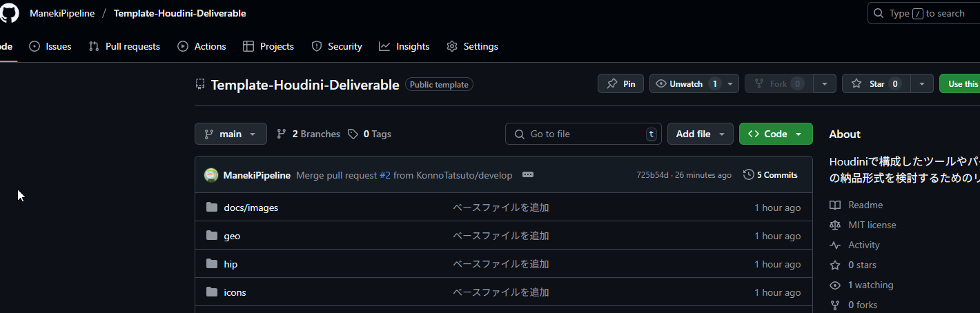
Task: View the 2 Branches link
Action: 308,134
